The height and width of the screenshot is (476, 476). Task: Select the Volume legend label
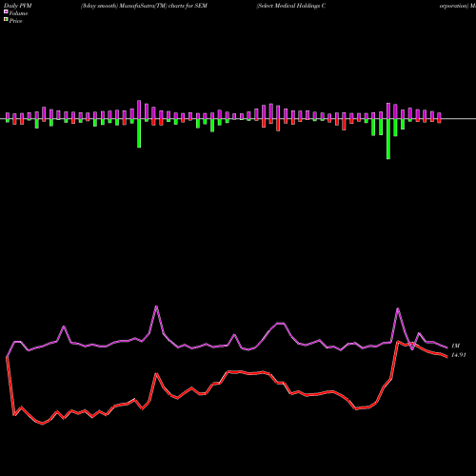[x=18, y=13]
